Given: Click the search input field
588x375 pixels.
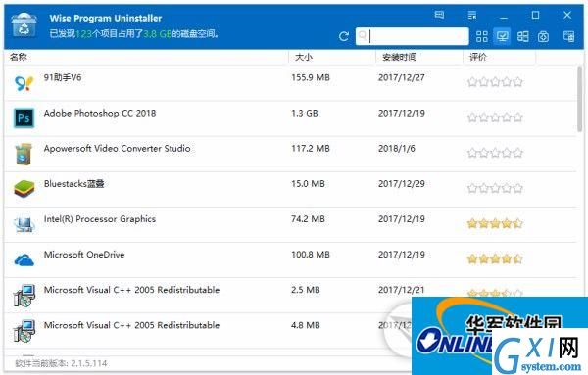Looking at the screenshot, I should pyautogui.click(x=413, y=36).
